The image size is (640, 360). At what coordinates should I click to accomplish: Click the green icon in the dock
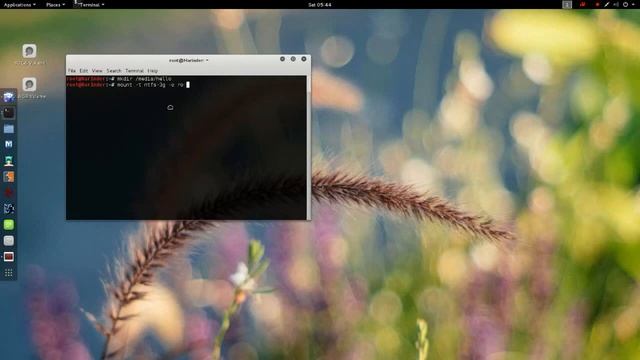[9, 224]
